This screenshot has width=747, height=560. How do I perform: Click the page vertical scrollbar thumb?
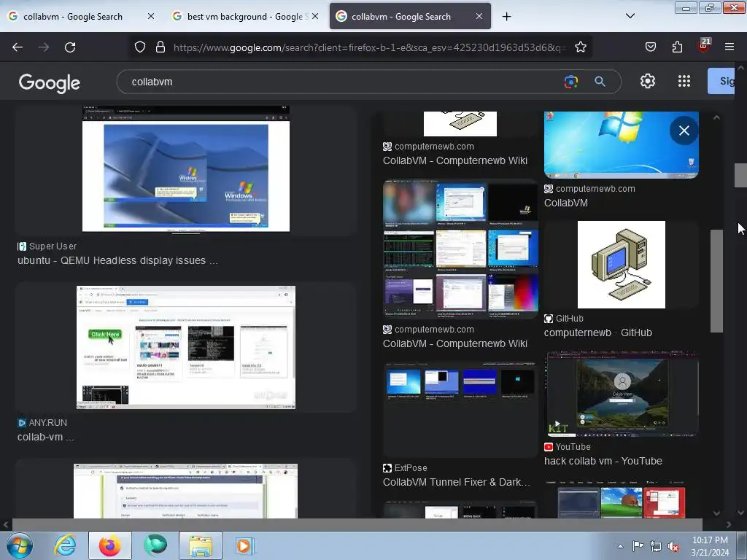pyautogui.click(x=740, y=175)
